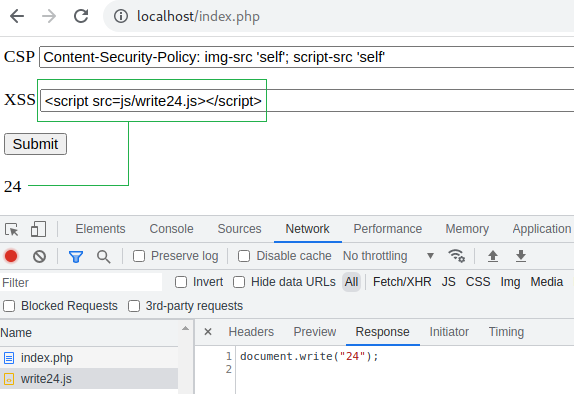Open the Sources tab
Image resolution: width=577 pixels, height=394 pixels.
[240, 229]
